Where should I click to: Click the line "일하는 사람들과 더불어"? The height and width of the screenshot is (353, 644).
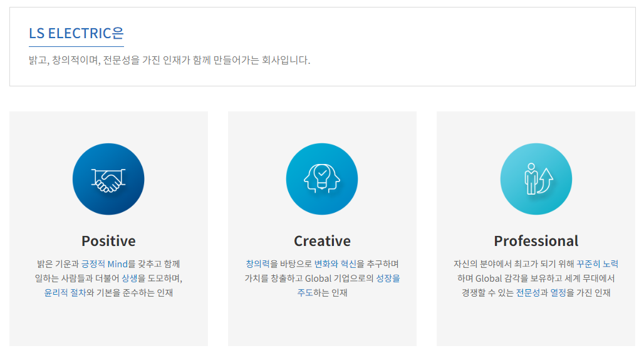click(108, 279)
